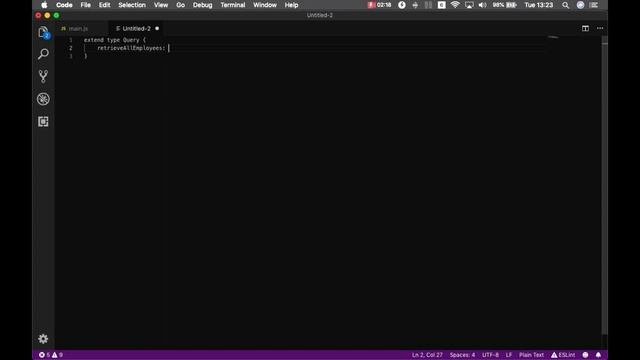Open the Extensions view
Screen dimensions: 640x360
[x=43, y=121]
